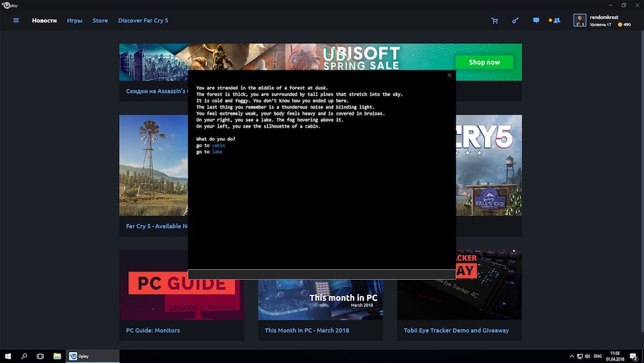This screenshot has width=644, height=363.
Task: Switch to the Игры tab
Action: click(x=74, y=21)
